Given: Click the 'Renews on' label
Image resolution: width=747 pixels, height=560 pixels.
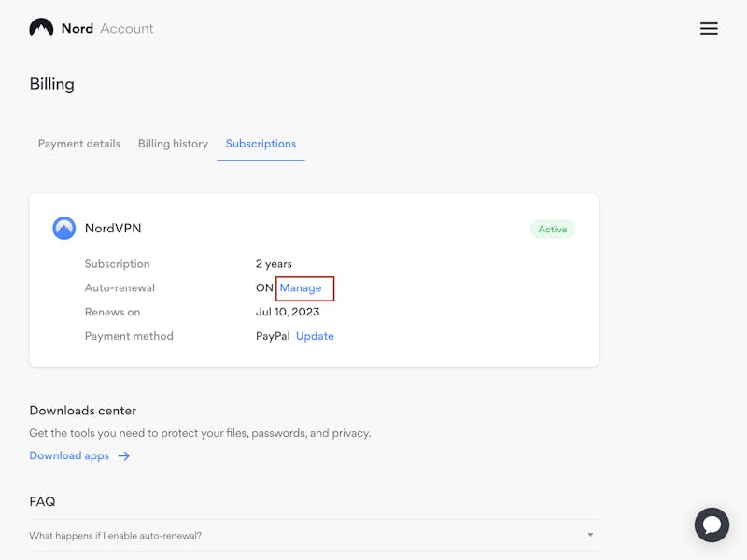Looking at the screenshot, I should (112, 312).
